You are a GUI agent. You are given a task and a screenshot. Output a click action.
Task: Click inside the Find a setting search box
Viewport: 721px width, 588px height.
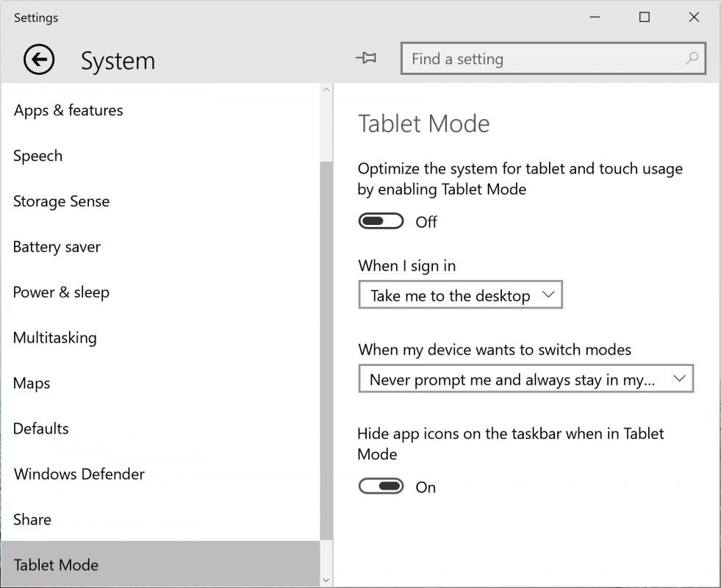[514, 58]
